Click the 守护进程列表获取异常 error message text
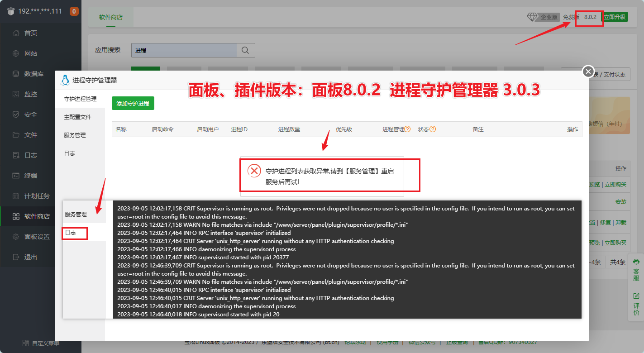Viewport: 644px width, 353px height. 330,176
